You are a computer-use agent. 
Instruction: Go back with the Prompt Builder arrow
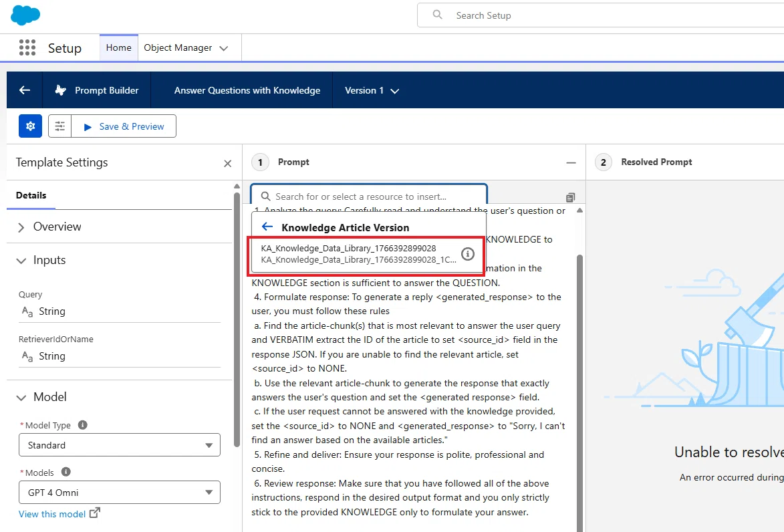click(x=25, y=90)
